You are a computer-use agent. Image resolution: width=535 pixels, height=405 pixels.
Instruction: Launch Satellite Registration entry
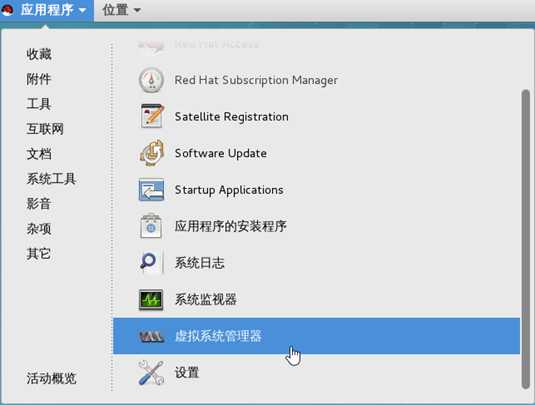click(x=316, y=116)
